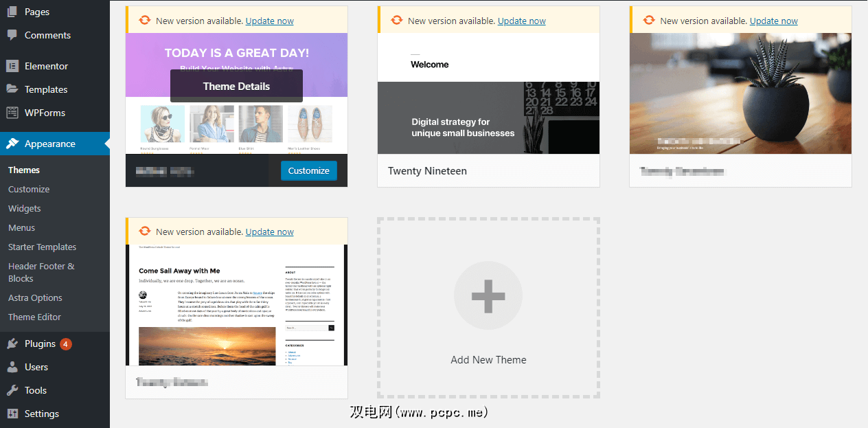Click Update now on sunset theme card

tap(270, 232)
